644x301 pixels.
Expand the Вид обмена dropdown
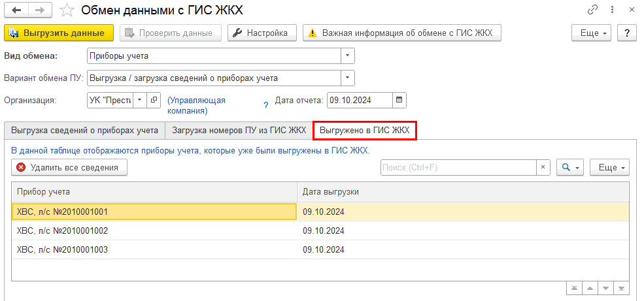click(348, 56)
